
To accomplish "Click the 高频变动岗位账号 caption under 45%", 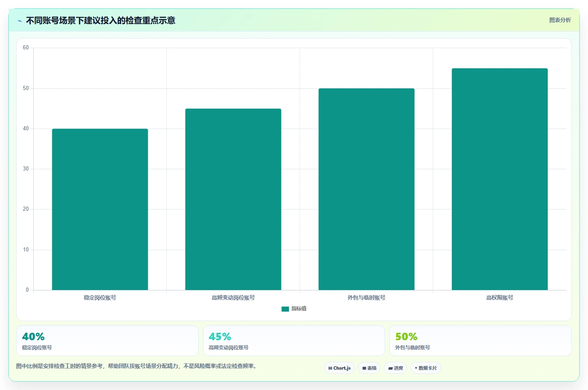I will click(x=229, y=348).
